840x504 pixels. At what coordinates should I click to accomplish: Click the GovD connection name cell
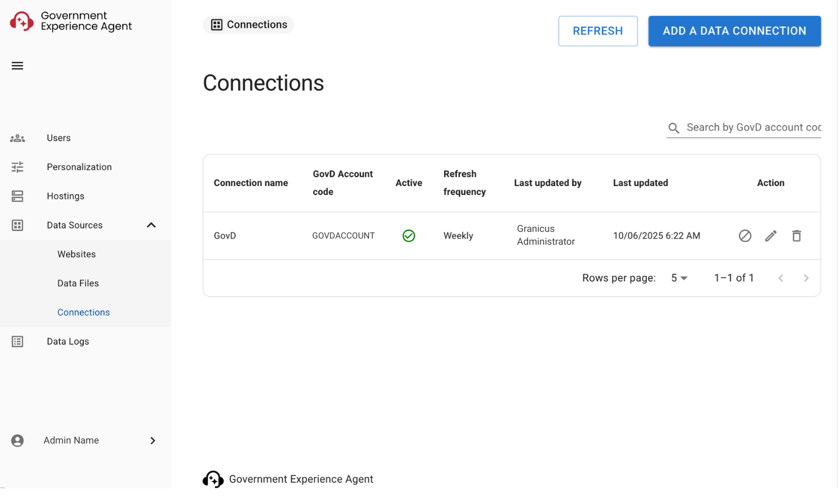225,236
